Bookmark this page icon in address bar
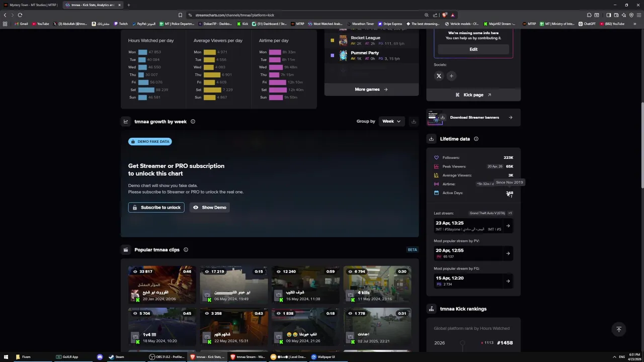644x362 pixels. tap(180, 15)
